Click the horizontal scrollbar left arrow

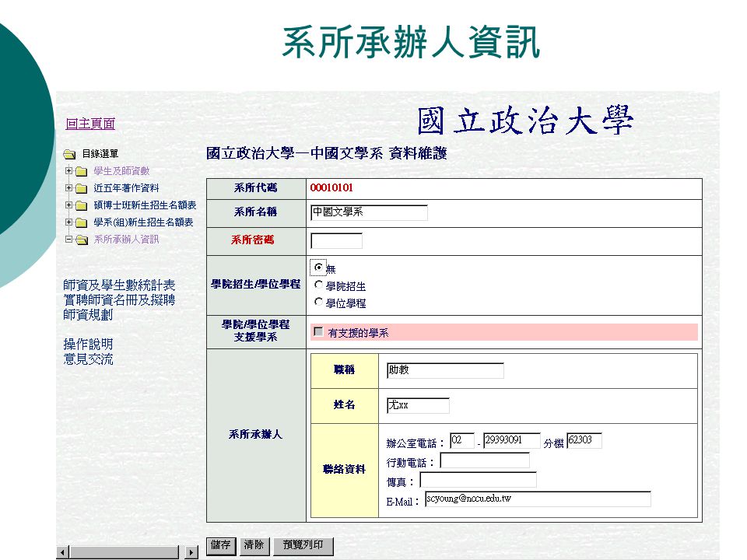(x=63, y=552)
